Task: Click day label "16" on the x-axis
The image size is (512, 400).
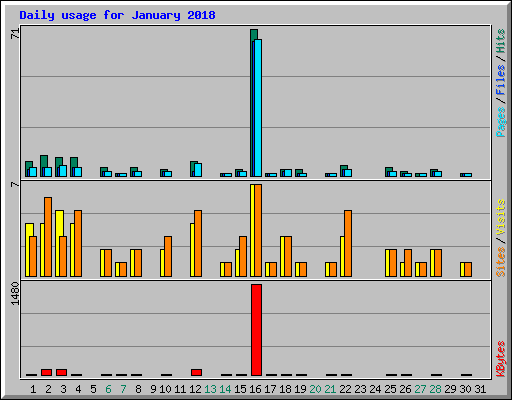Action: click(x=255, y=389)
